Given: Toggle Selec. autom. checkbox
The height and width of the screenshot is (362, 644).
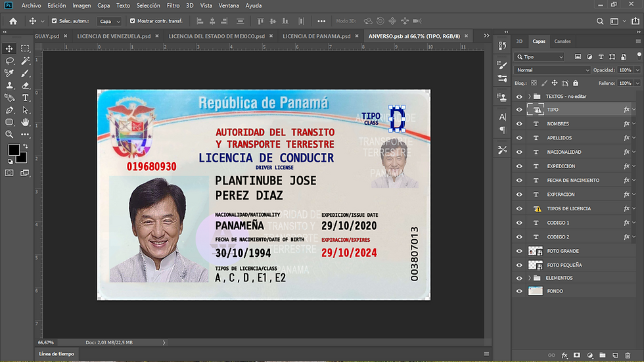Looking at the screenshot, I should point(54,20).
